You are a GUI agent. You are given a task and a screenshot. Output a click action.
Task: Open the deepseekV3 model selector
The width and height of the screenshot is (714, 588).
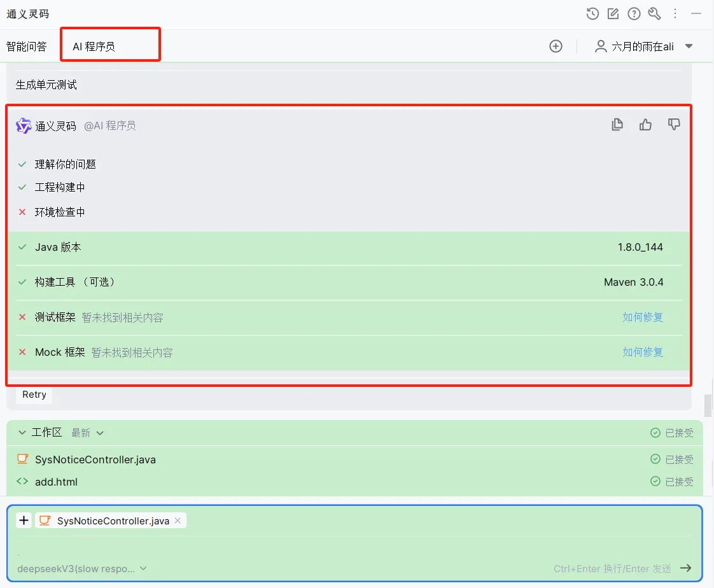coord(82,568)
